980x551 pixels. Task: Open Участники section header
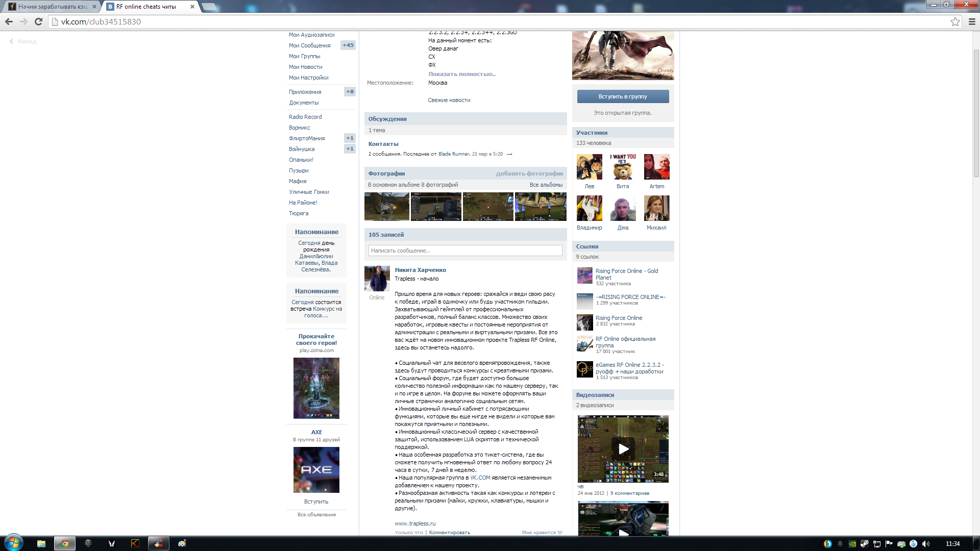(x=623, y=133)
